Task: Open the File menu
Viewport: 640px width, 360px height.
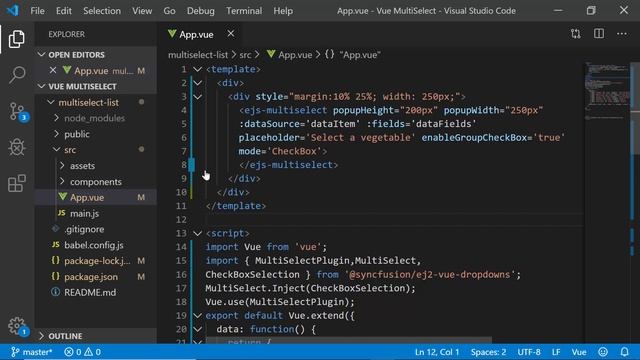Action: (x=38, y=11)
